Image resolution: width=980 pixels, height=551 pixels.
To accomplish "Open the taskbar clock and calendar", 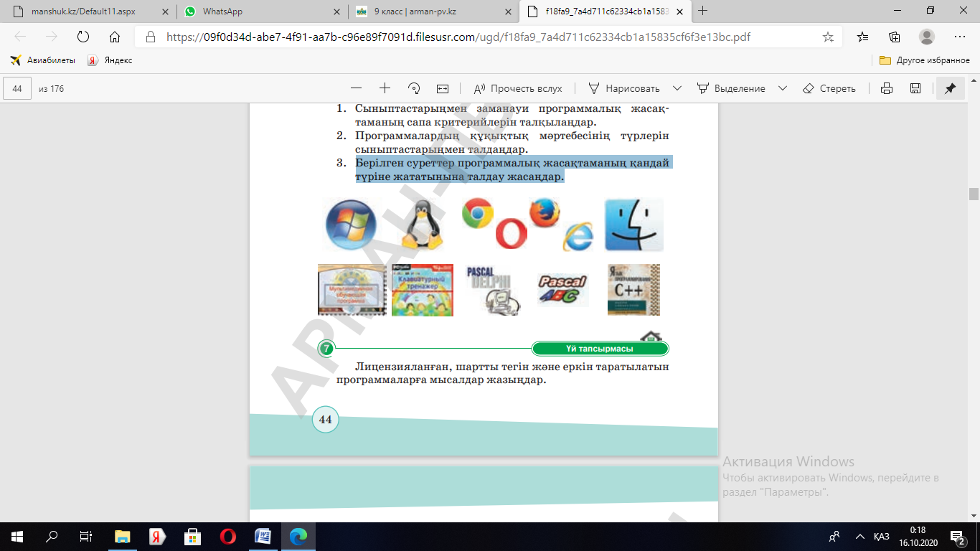I will [x=917, y=536].
